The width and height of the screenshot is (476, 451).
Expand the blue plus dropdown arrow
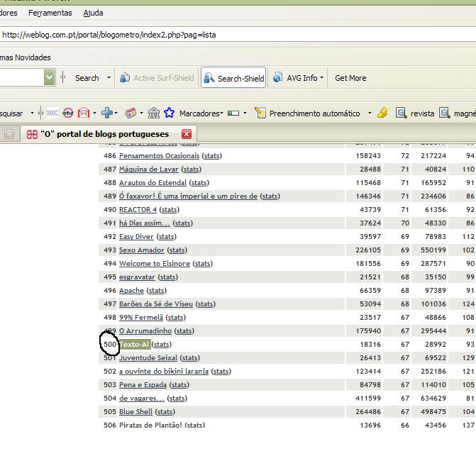pyautogui.click(x=116, y=113)
